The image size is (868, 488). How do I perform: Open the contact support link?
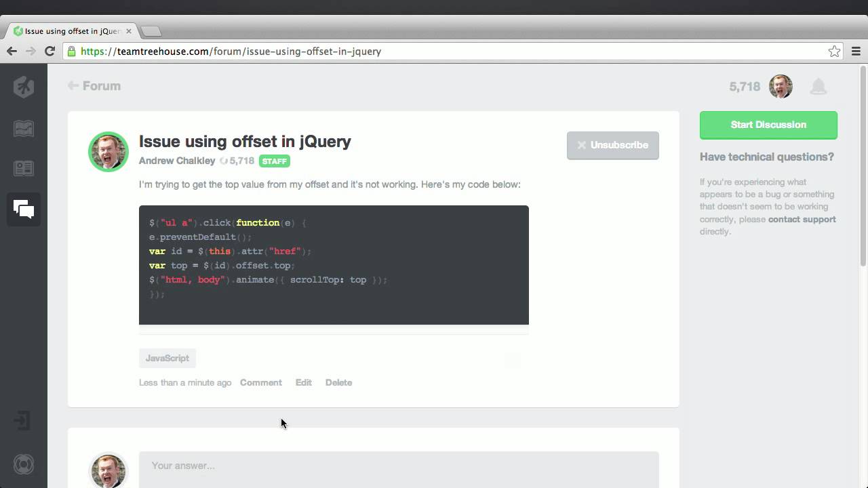[x=802, y=219]
